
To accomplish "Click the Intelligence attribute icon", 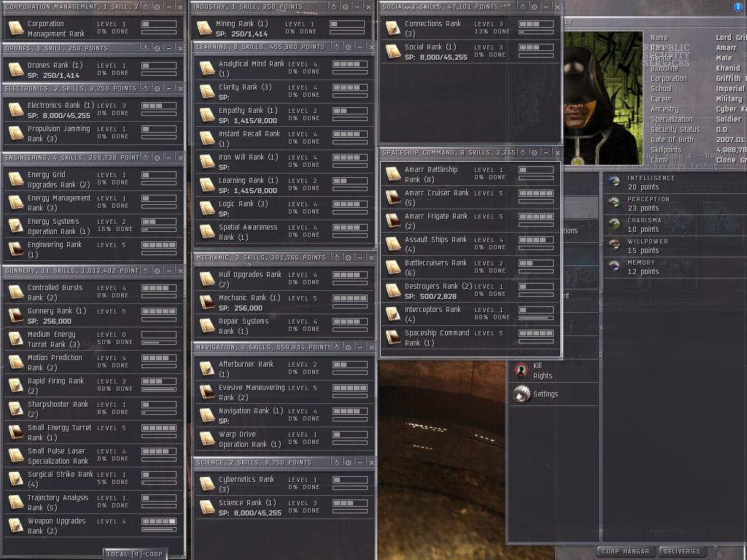I will [614, 182].
